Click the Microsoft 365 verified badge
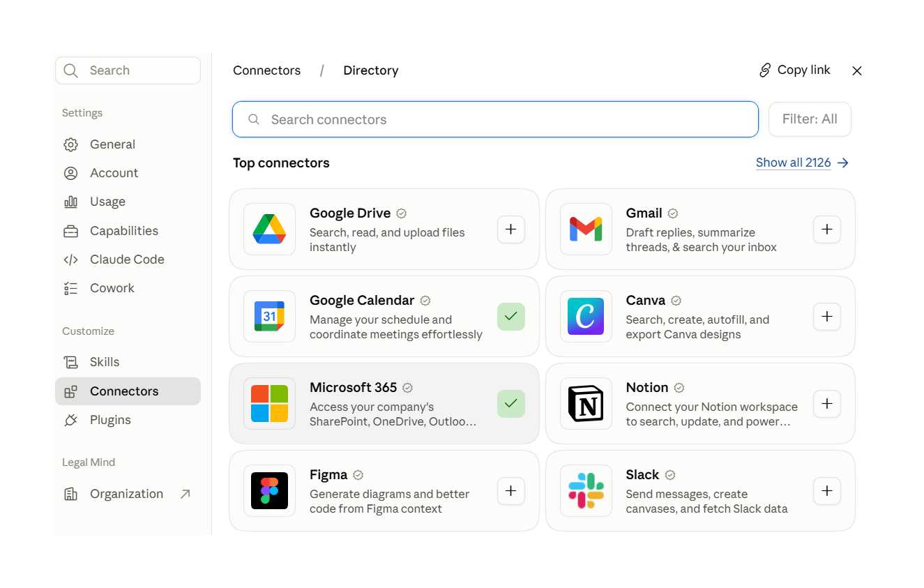Screen dimensions: 924x588 [x=408, y=388]
